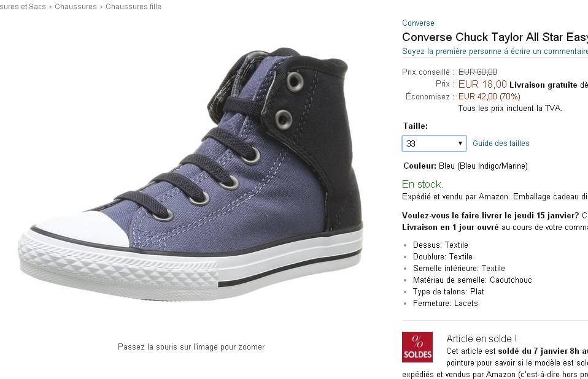
Task: Click the 'Fermeture: Lacets' bullet item
Action: pyautogui.click(x=445, y=304)
